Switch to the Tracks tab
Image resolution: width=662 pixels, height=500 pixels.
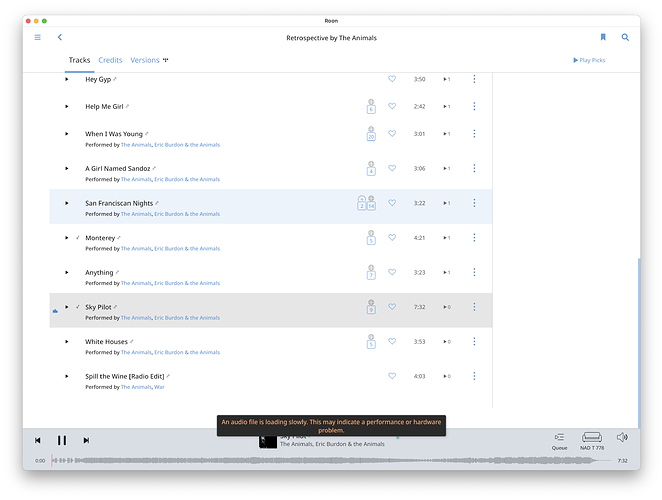[79, 60]
